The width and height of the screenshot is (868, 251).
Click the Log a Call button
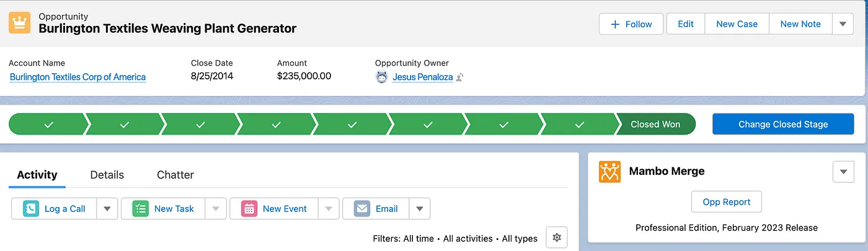coord(54,209)
